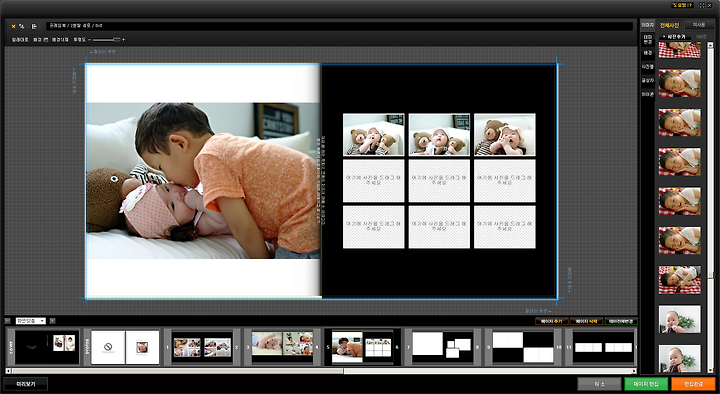This screenshot has height=394, width=720.
Task: Click the minus icon left of transparency slider
Action: click(x=89, y=40)
